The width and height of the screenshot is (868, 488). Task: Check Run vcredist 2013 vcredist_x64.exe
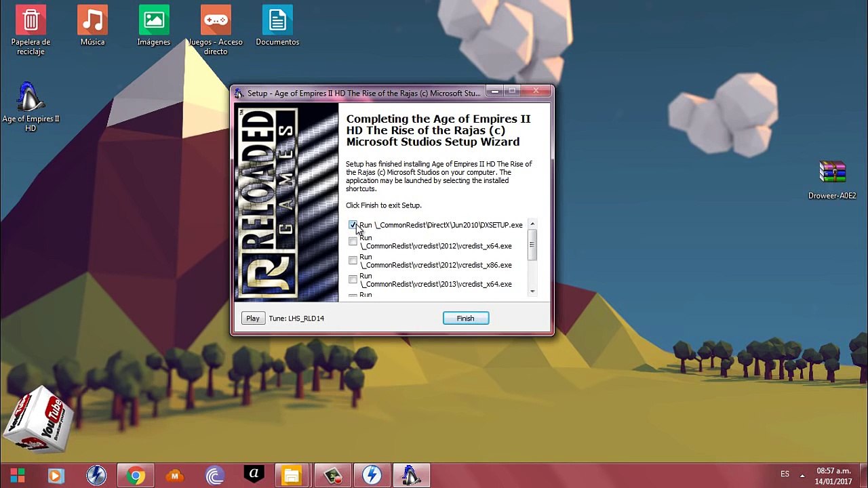click(353, 279)
